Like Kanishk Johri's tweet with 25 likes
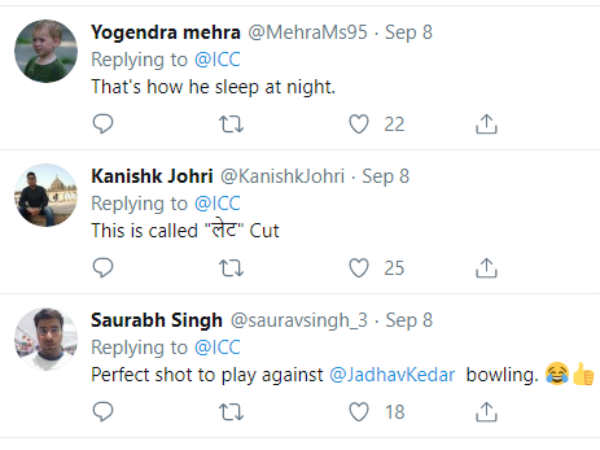The image size is (600, 450). click(359, 268)
